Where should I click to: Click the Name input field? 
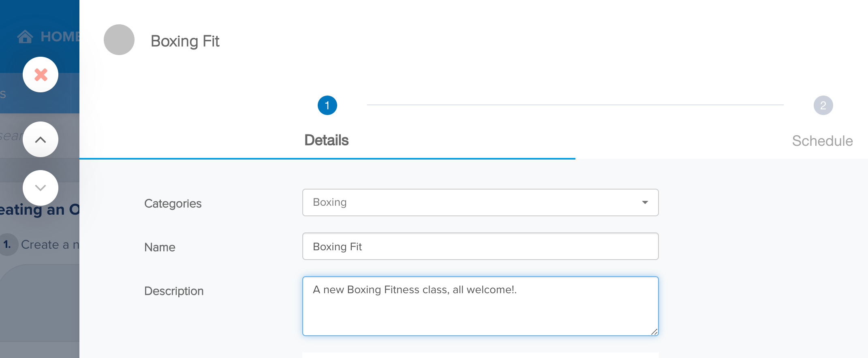(481, 246)
